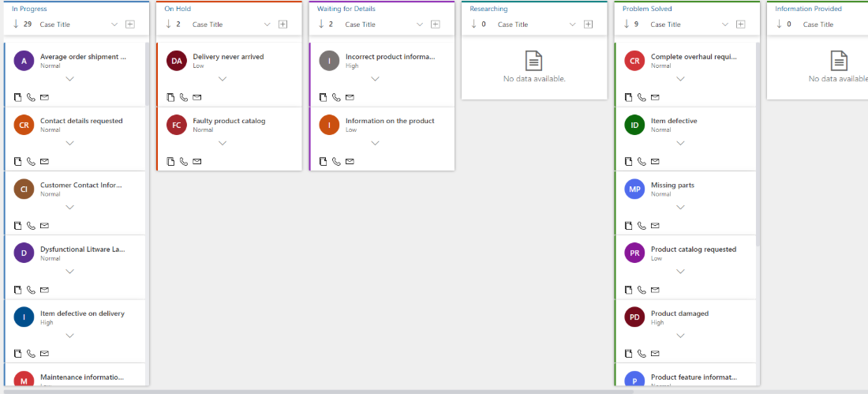The height and width of the screenshot is (394, 868).
Task: Log a phone call on Information on the product card
Action: (337, 162)
